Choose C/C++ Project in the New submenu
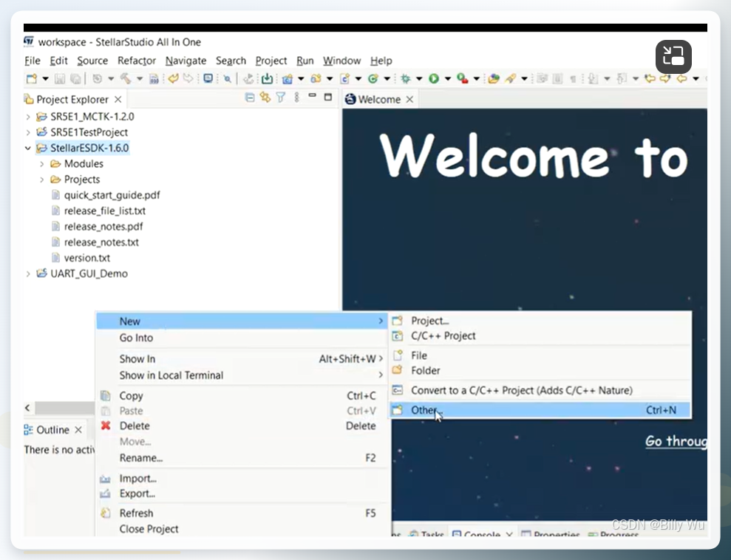This screenshot has height=560, width=731. pos(540,336)
